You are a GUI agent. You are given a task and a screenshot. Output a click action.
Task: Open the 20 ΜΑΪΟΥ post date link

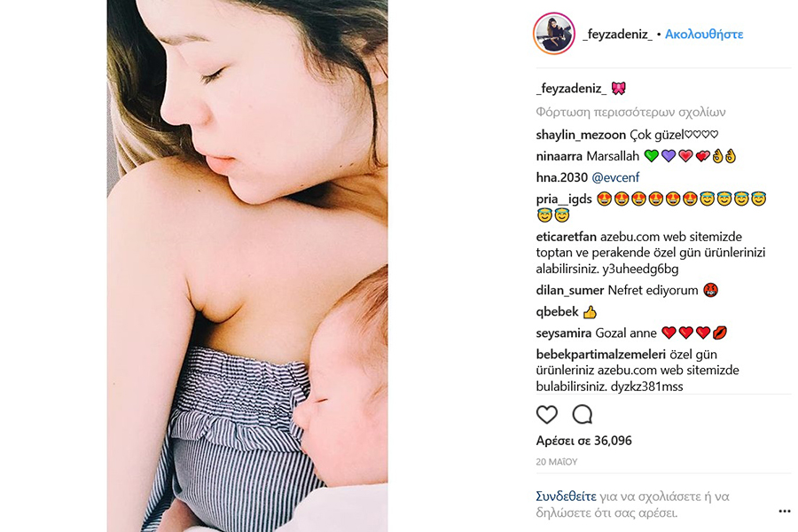[x=556, y=462]
